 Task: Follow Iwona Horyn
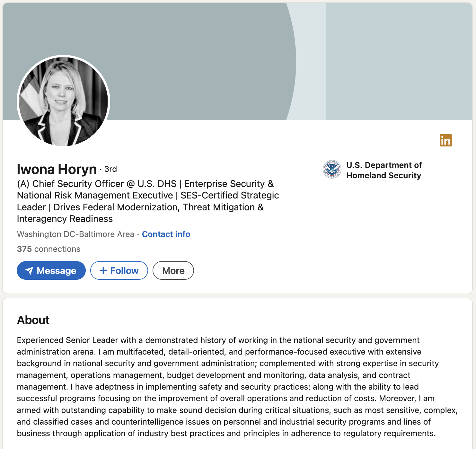coord(119,270)
